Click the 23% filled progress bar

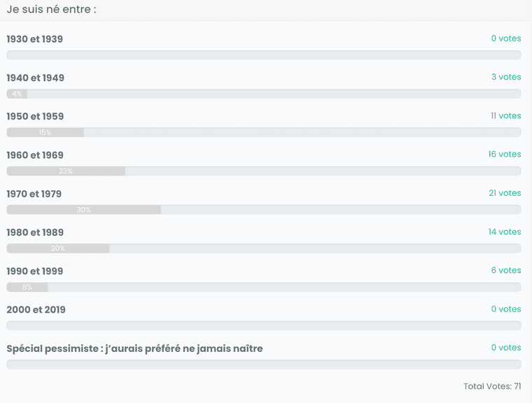point(66,171)
